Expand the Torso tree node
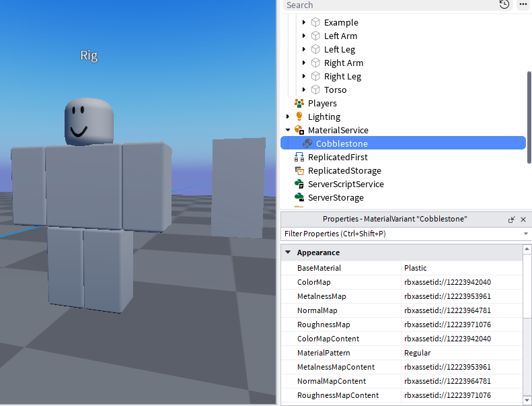The image size is (532, 406). 304,90
